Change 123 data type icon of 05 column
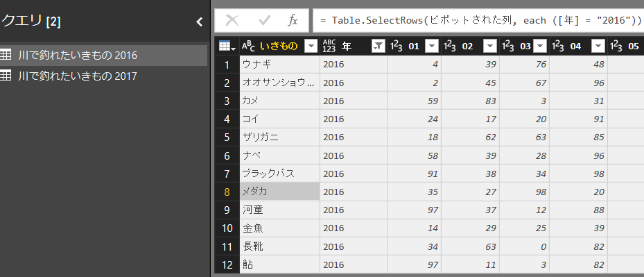Viewport: 644px width, 277px height. pyautogui.click(x=616, y=47)
